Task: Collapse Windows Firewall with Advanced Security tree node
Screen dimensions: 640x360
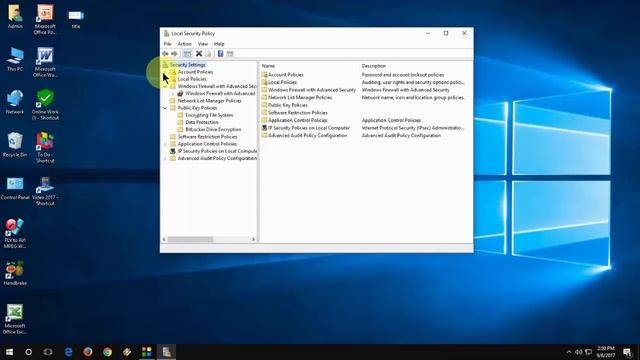Action: coord(165,87)
